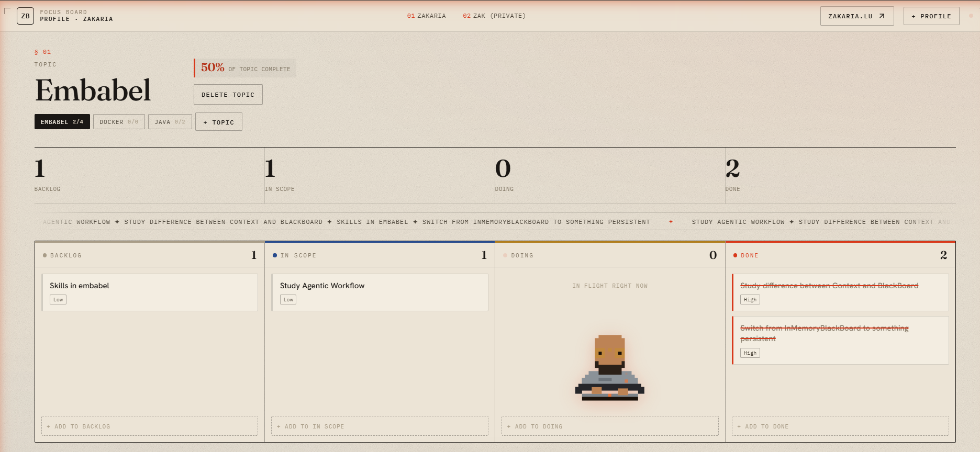
Task: Click High tag on Context and BlackBoard card
Action: coord(750,300)
